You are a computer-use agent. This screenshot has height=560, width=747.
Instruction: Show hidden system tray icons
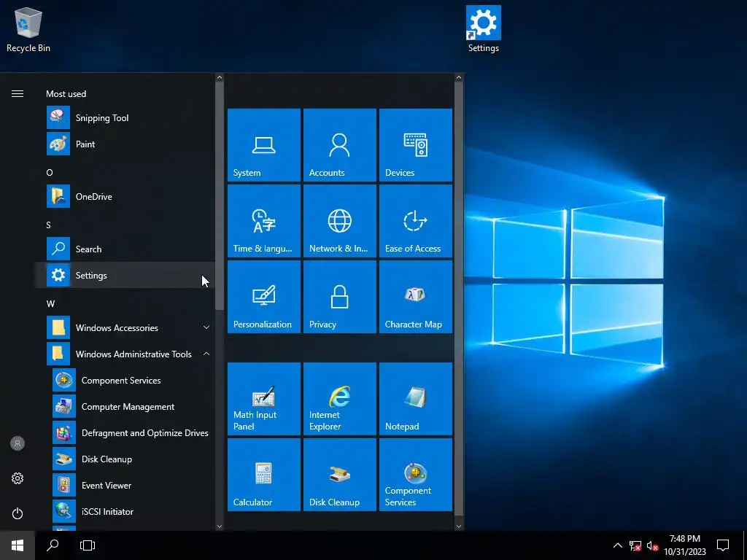click(617, 545)
